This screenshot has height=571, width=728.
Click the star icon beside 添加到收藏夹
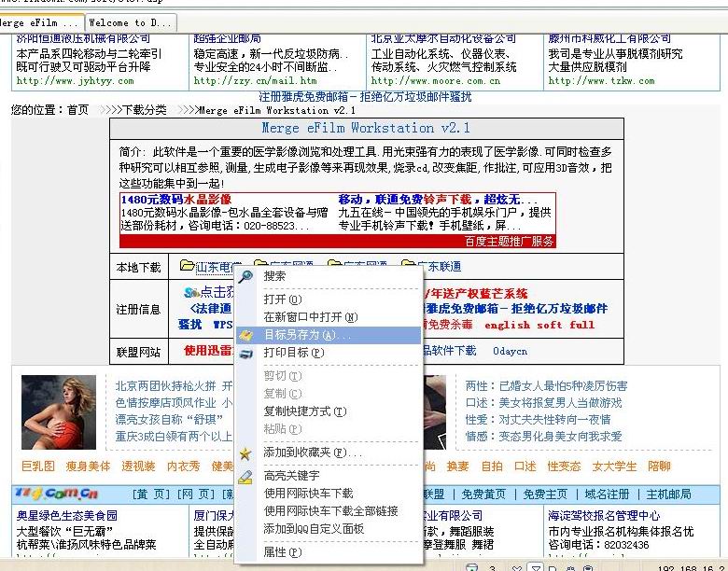245,453
